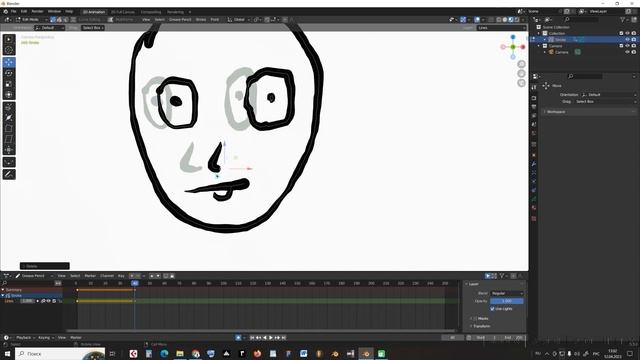Jump to the last frame button
This screenshot has height=360, width=640.
284,338
